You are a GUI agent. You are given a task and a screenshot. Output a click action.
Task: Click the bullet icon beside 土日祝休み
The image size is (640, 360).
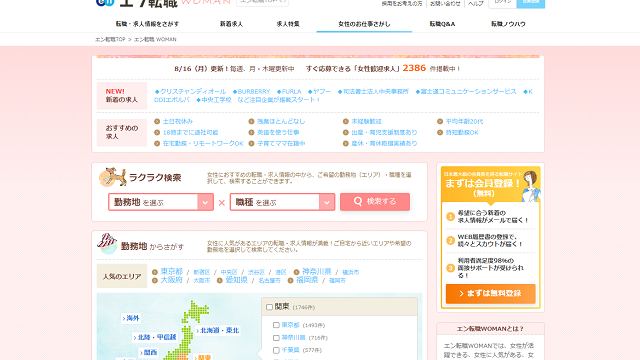tap(157, 121)
